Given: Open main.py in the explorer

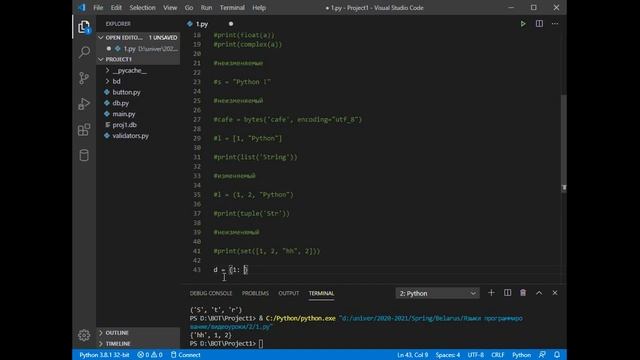Looking at the screenshot, I should (124, 114).
